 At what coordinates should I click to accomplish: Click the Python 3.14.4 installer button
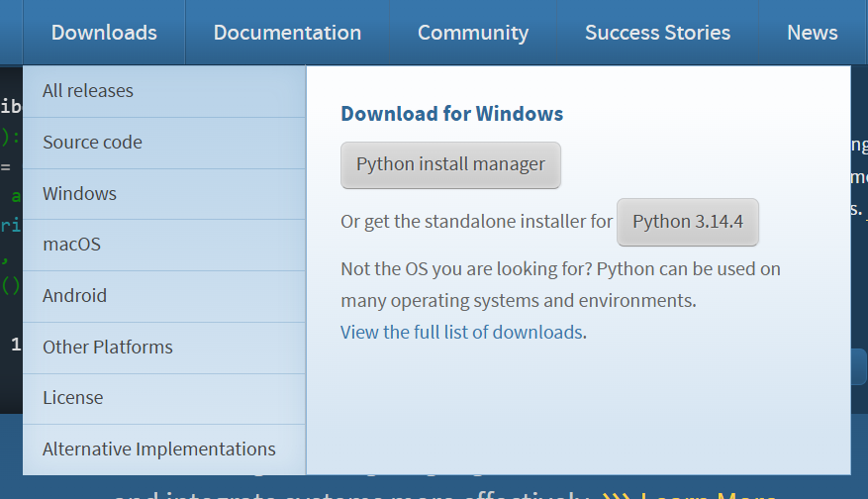tap(688, 222)
